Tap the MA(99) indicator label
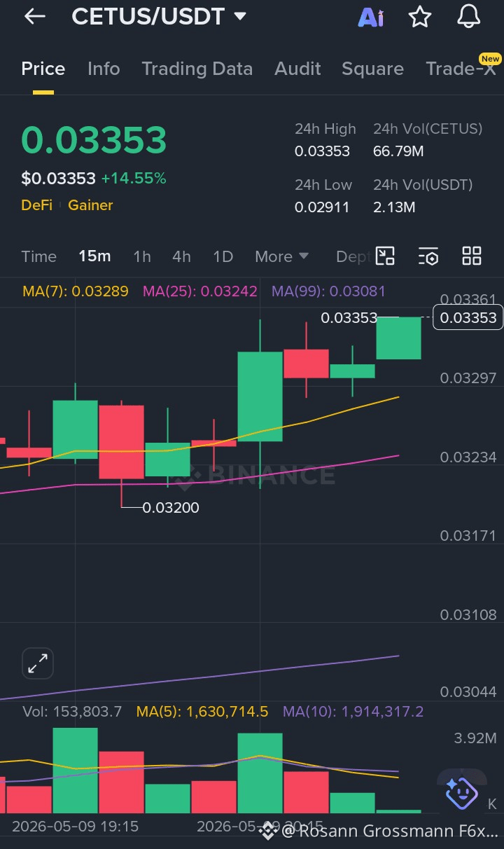The image size is (504, 849). [x=328, y=291]
